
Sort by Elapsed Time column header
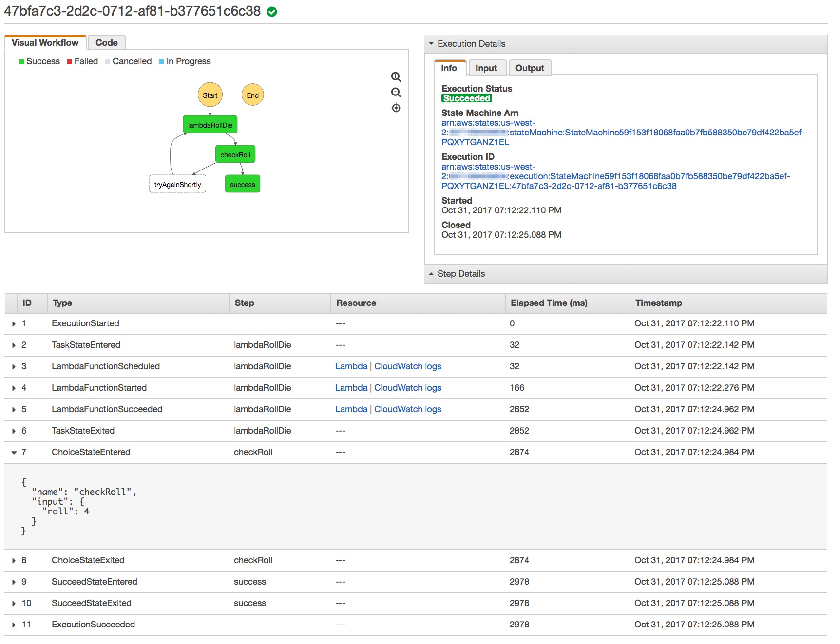549,303
